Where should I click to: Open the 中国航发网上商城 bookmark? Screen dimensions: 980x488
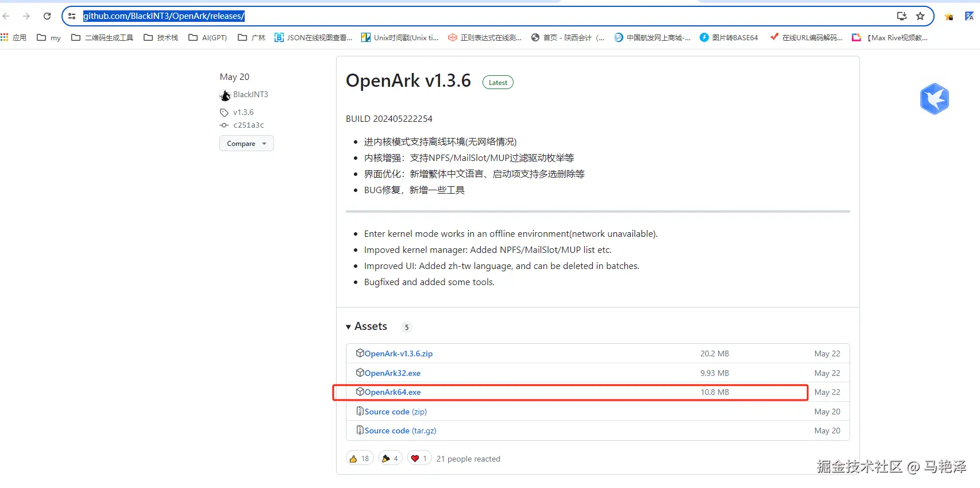[x=652, y=37]
